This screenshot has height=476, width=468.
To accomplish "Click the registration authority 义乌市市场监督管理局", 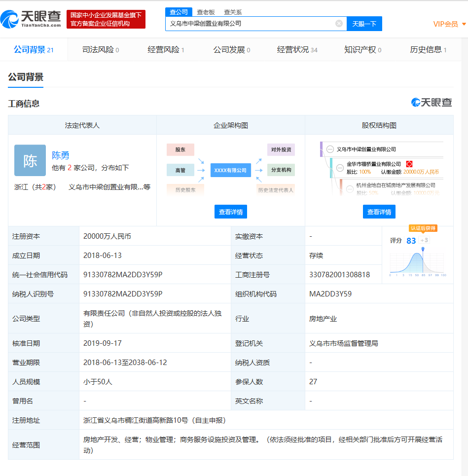I will [344, 343].
